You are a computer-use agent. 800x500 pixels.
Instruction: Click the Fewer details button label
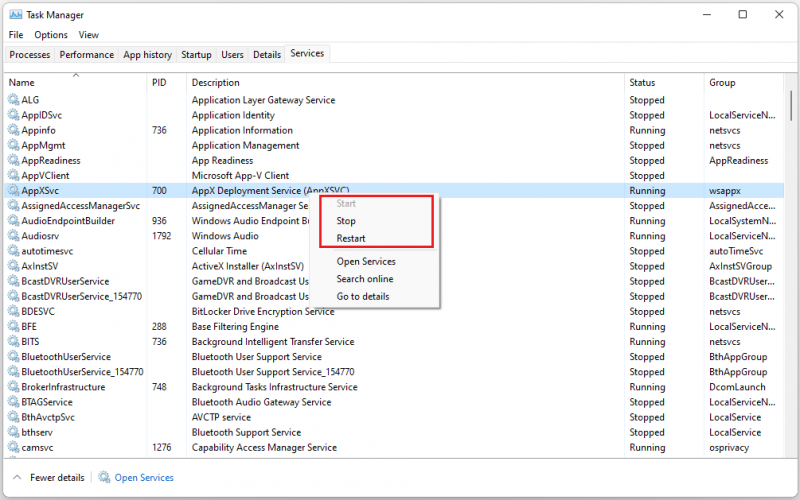click(57, 478)
